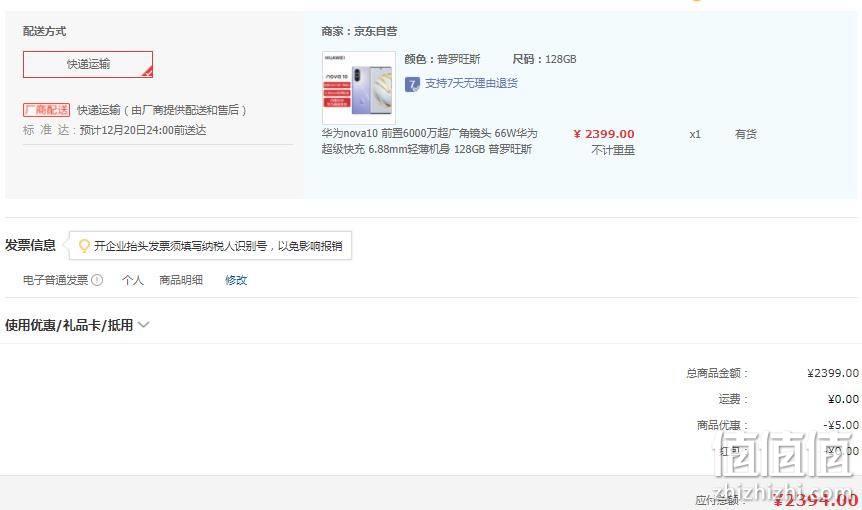Screen dimensions: 862x510
Task: Click the 7-day return badge icon
Action: click(x=412, y=84)
